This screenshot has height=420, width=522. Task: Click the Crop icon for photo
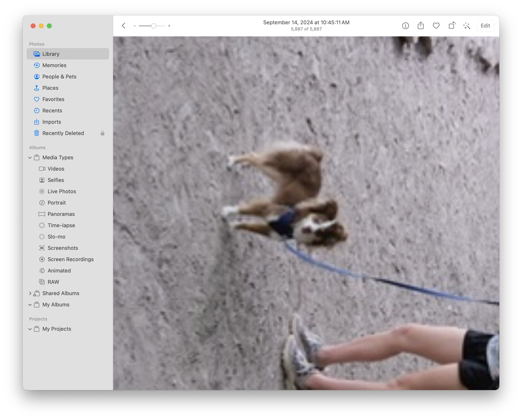(x=451, y=26)
